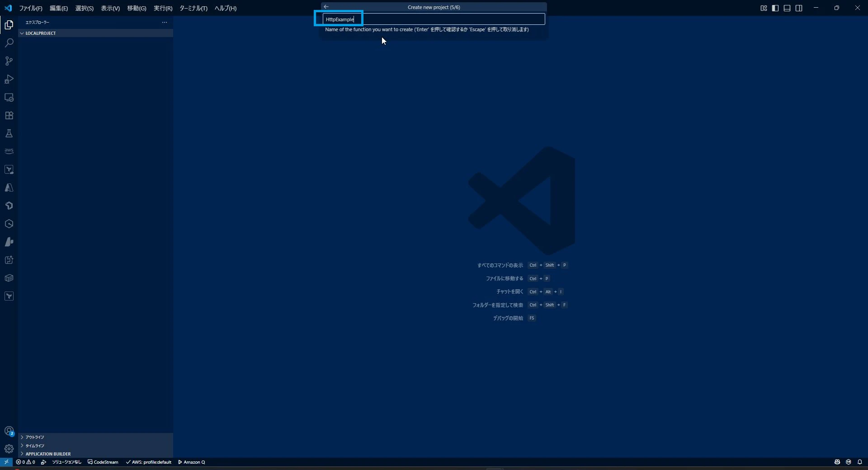Viewport: 868px width, 470px height.
Task: Open Customize Layout in the title bar
Action: 764,8
